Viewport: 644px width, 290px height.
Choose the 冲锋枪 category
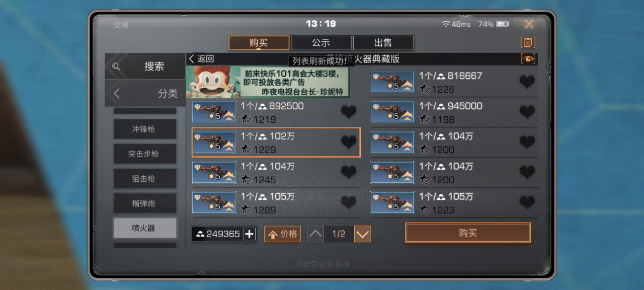pos(145,129)
